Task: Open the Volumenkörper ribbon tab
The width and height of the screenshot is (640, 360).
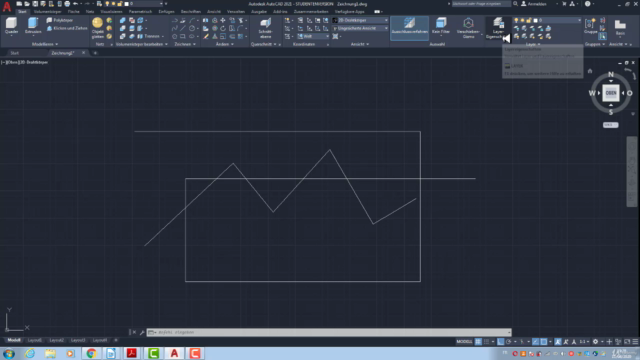Action: pos(47,12)
